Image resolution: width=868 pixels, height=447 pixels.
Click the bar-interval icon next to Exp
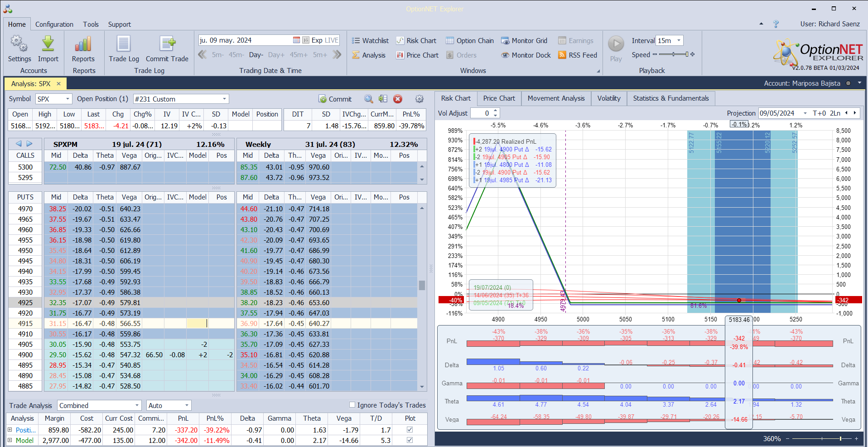point(306,40)
